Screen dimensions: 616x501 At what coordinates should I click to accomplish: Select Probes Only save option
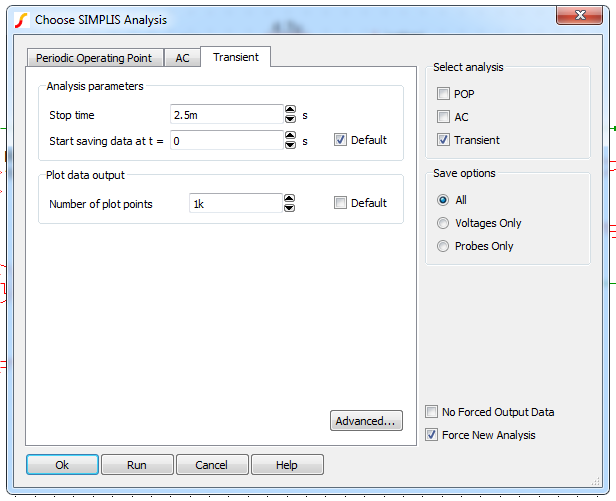[443, 246]
